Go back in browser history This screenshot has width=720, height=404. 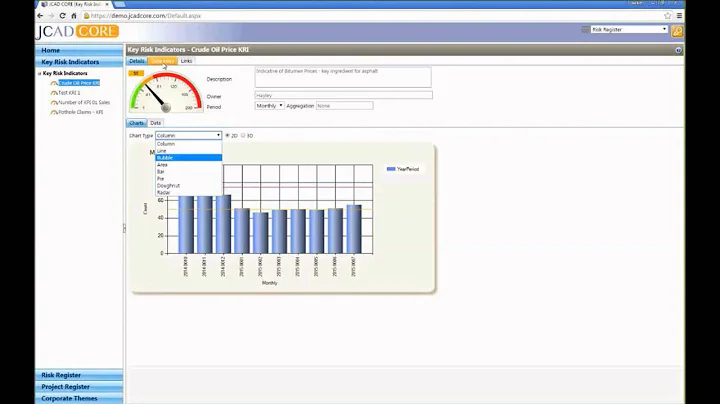[40, 16]
